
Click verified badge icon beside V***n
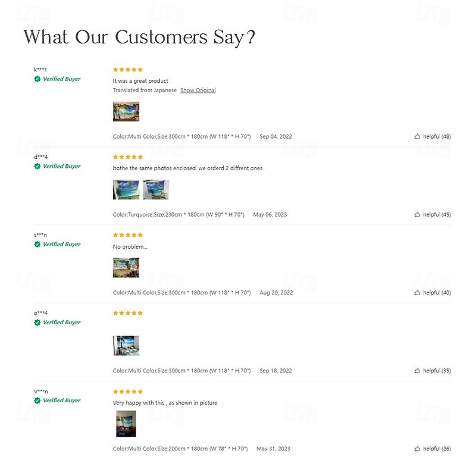pos(37,400)
